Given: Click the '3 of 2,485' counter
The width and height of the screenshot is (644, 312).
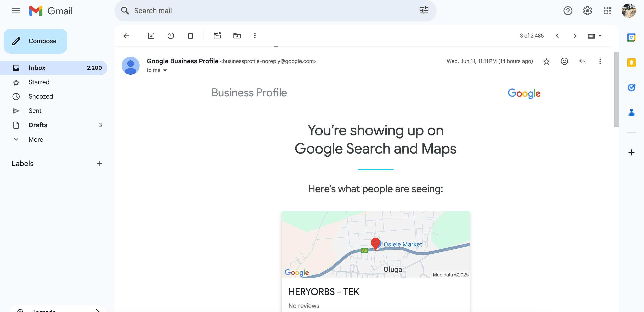Looking at the screenshot, I should (532, 36).
